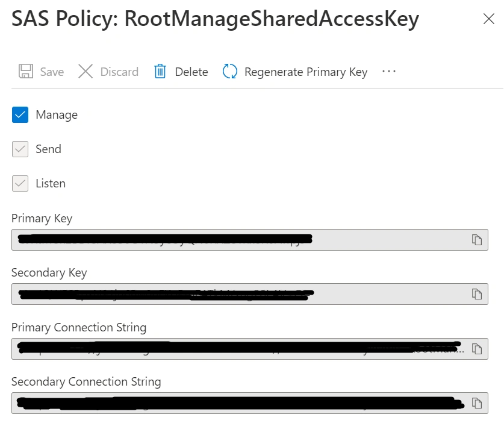The height and width of the screenshot is (429, 504).
Task: Copy the Primary Connection String
Action: coord(477,349)
